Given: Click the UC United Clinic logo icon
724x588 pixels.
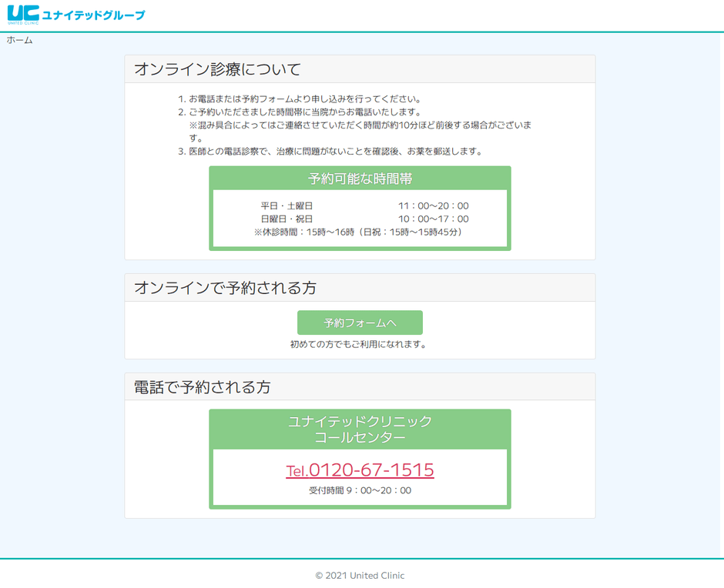Looking at the screenshot, I should tap(22, 15).
